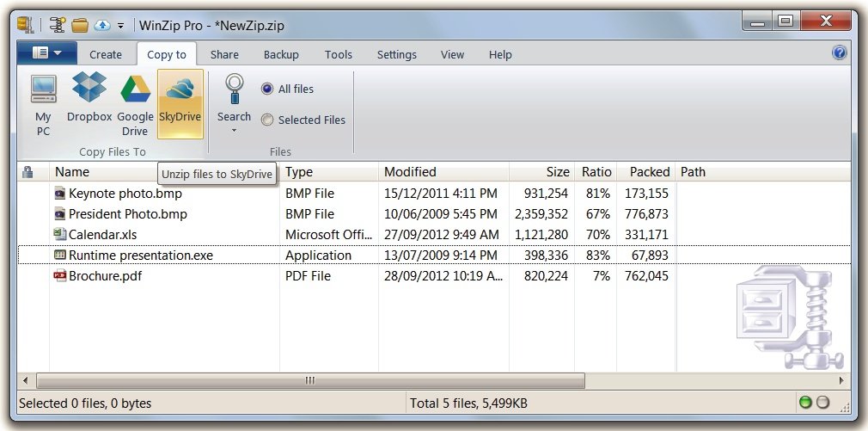Click the horizontal scrollbar thumb

pyautogui.click(x=310, y=380)
